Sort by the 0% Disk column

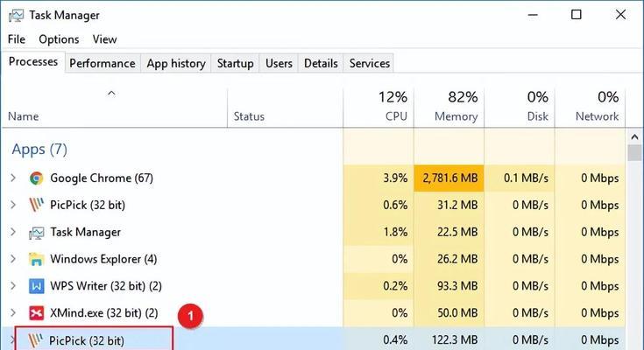click(x=520, y=108)
